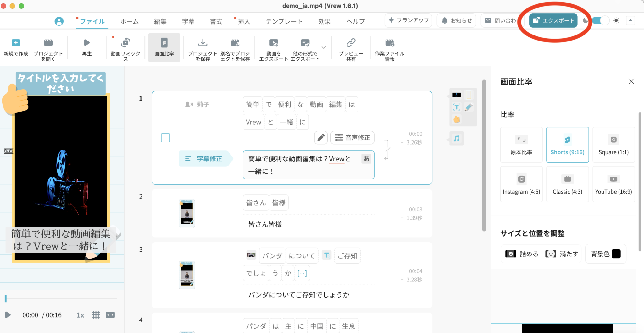Select the 画面比率 toolbar button
Image resolution: width=644 pixels, height=333 pixels.
[x=164, y=48]
